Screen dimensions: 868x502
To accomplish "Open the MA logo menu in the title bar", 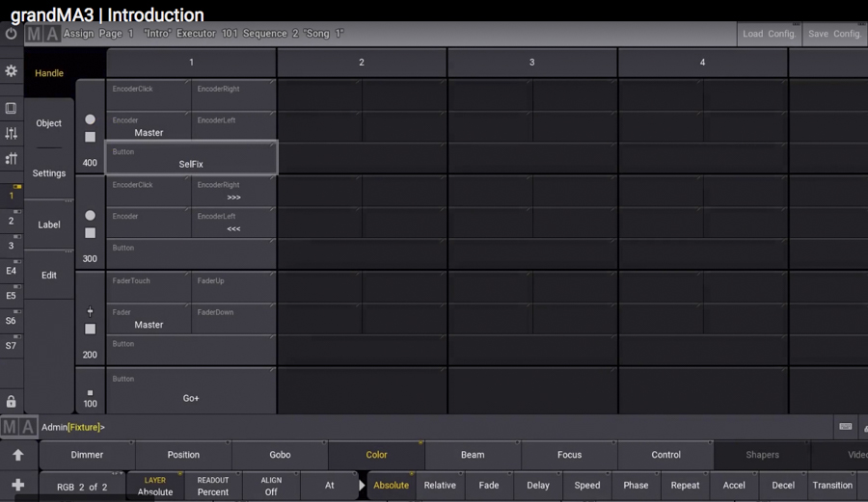I will point(43,34).
